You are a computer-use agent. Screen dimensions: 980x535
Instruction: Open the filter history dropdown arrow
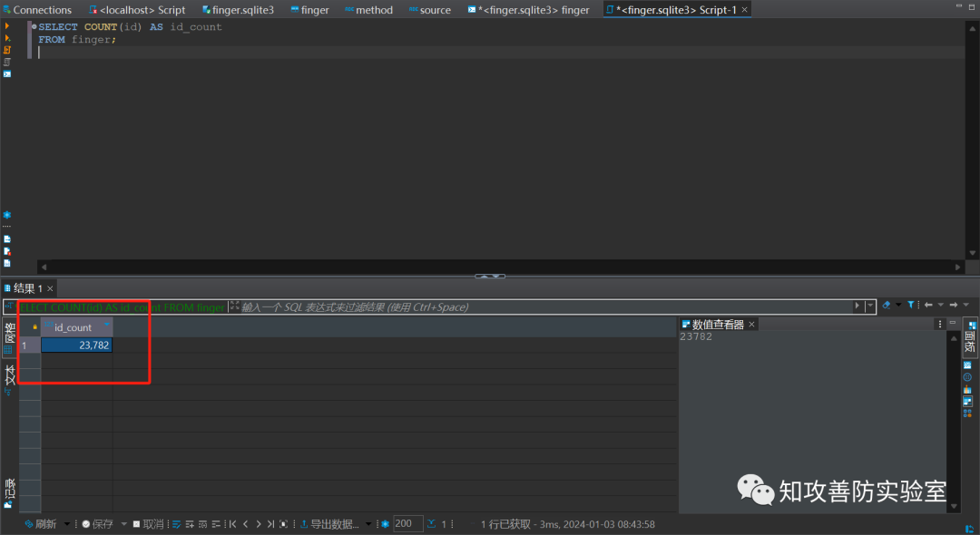pos(869,306)
